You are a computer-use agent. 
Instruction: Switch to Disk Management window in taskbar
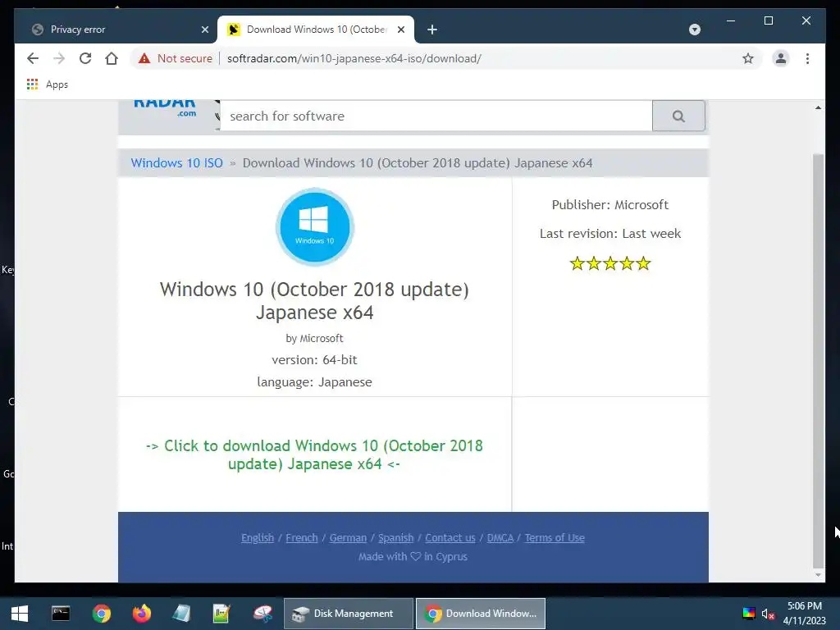[349, 614]
